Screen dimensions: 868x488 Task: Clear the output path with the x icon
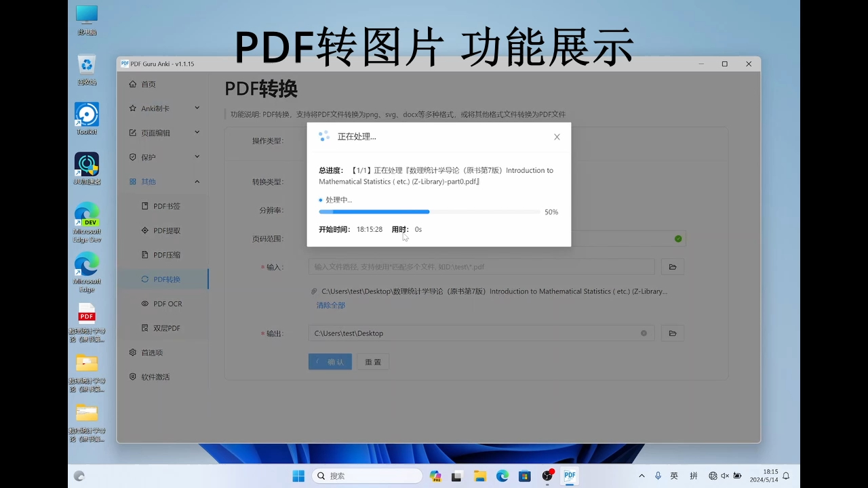click(x=644, y=333)
